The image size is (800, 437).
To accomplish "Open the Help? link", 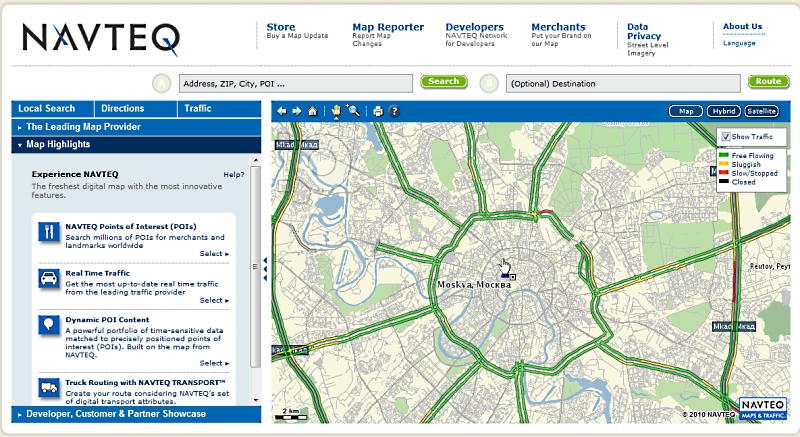I will click(234, 174).
